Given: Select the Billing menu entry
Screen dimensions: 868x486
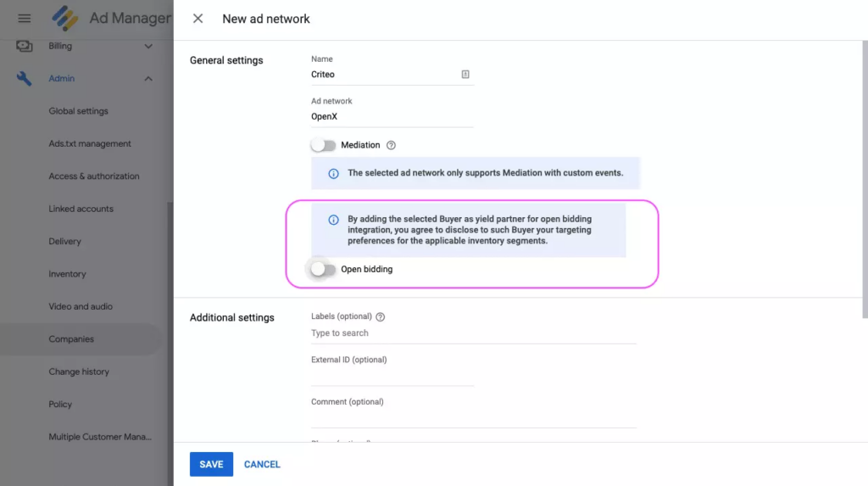Looking at the screenshot, I should (60, 46).
